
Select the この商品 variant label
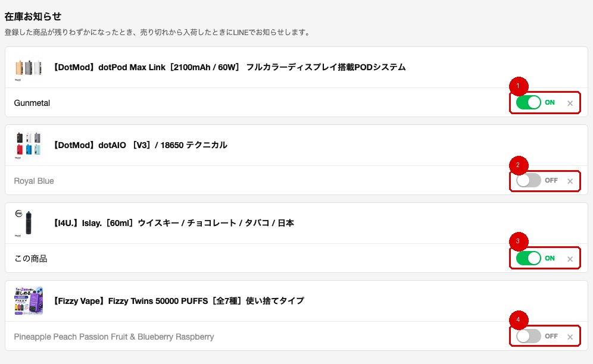(x=30, y=259)
